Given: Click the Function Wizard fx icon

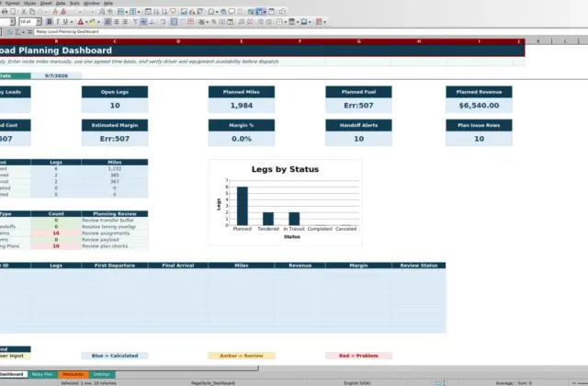Looking at the screenshot, I should 10,32.
